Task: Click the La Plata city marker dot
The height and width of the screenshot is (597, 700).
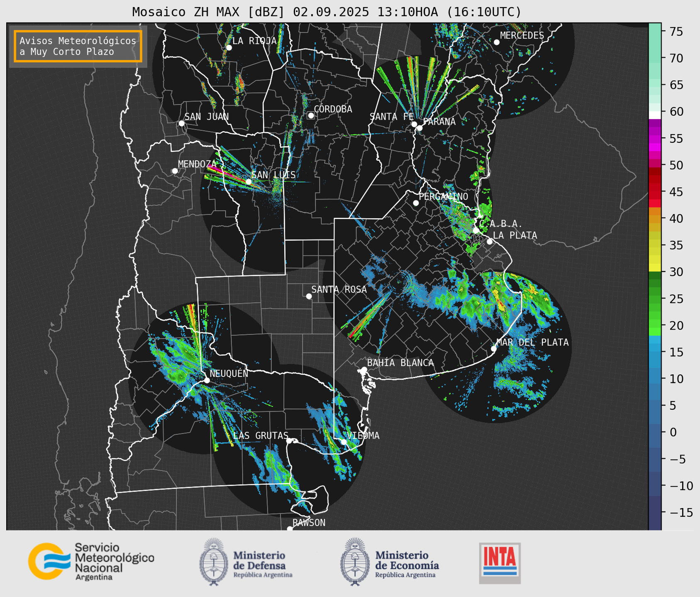Action: (490, 242)
